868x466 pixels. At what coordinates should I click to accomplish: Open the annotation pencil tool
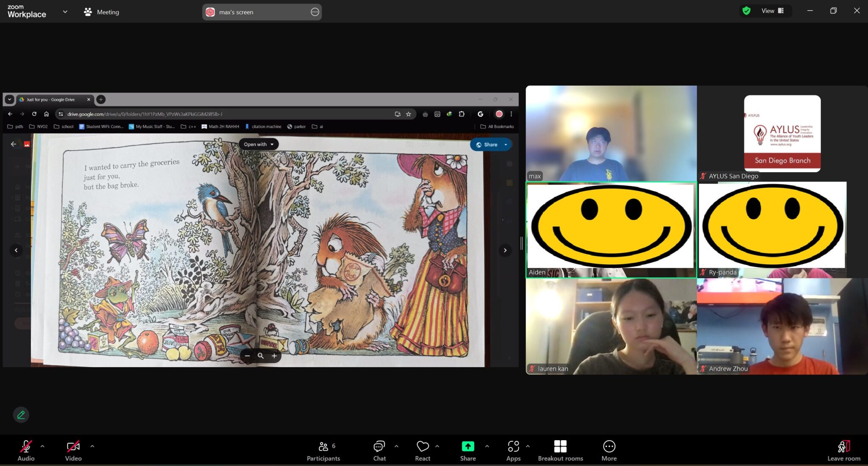pyautogui.click(x=21, y=415)
